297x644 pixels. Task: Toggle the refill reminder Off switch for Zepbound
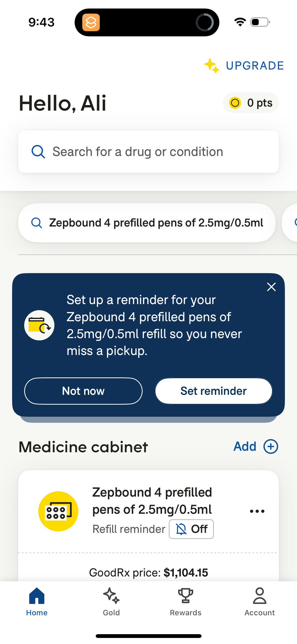(x=191, y=529)
